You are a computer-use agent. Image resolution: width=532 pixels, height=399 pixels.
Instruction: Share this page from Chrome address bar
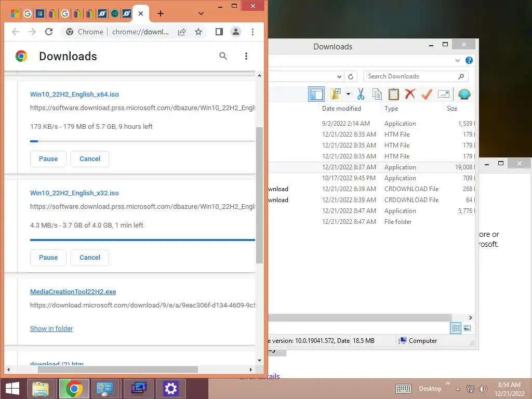tap(182, 32)
